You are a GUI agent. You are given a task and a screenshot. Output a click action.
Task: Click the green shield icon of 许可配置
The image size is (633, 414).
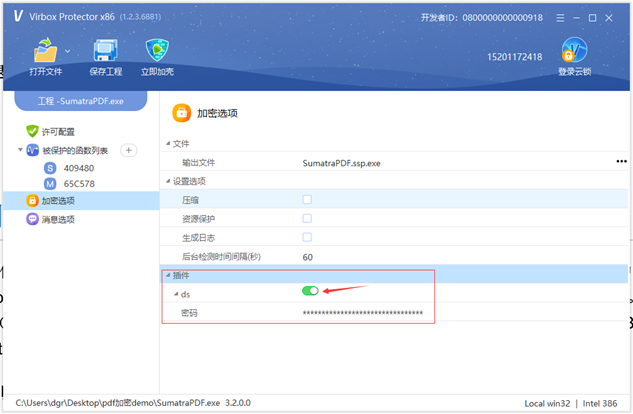[32, 131]
